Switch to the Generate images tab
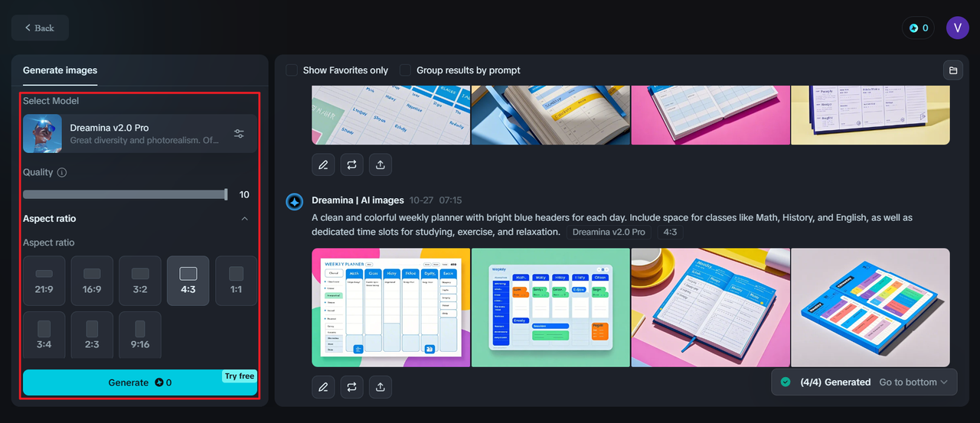This screenshot has width=980, height=423. point(60,70)
